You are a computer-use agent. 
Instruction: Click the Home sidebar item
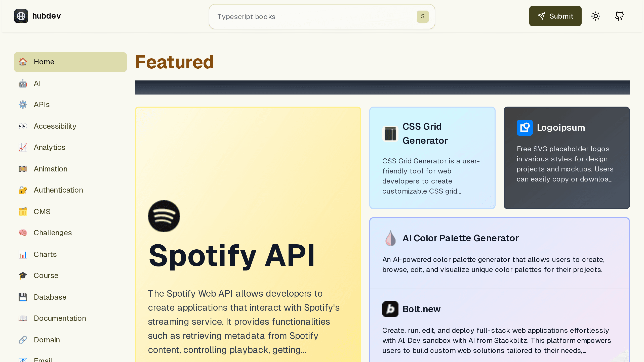[70, 62]
